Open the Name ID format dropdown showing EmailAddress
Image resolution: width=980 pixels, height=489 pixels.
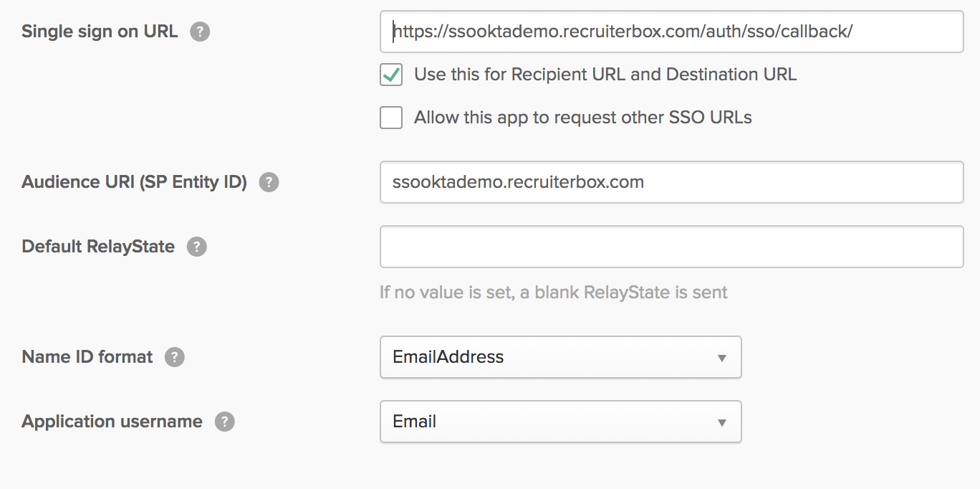point(560,357)
